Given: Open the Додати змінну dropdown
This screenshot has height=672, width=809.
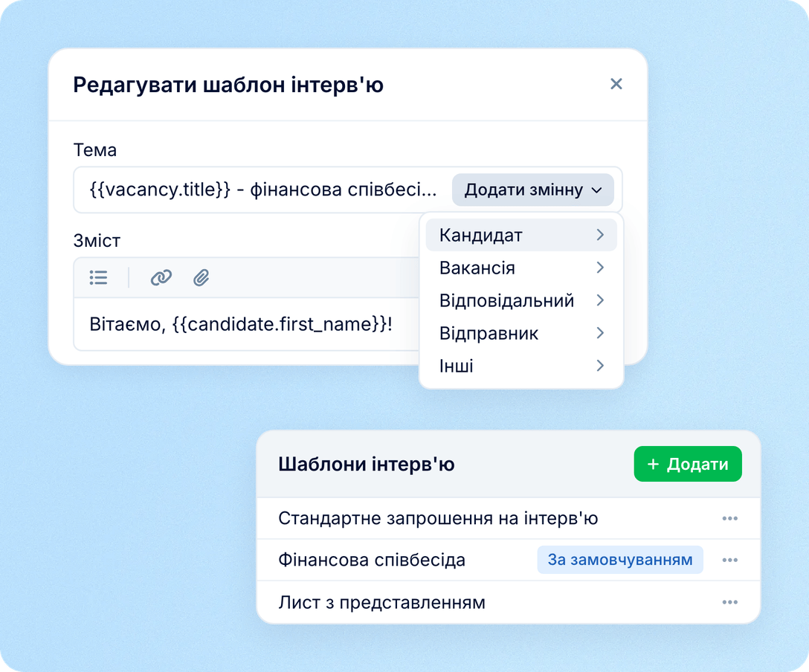Looking at the screenshot, I should (533, 190).
